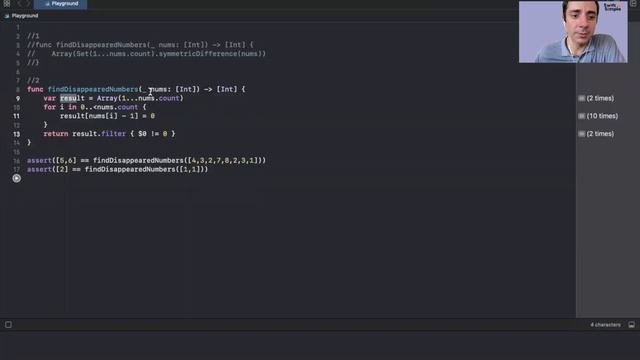Click the webcam video thumbnail

(x=573, y=32)
